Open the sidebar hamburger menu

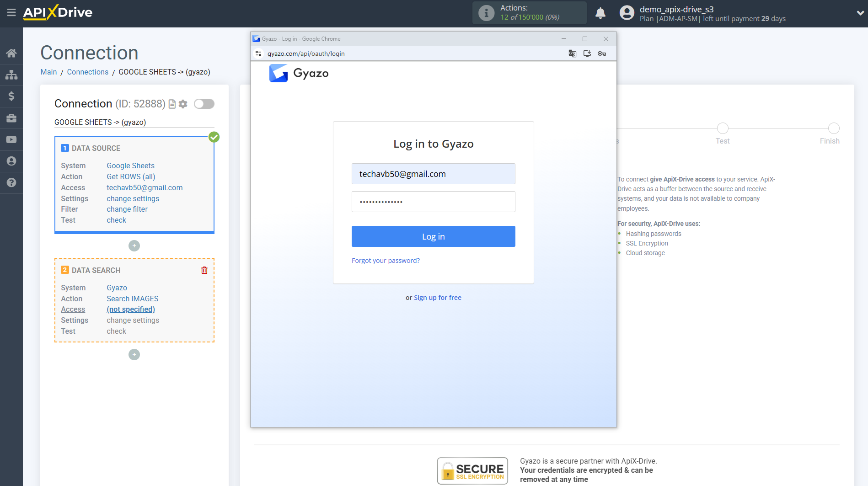point(11,13)
